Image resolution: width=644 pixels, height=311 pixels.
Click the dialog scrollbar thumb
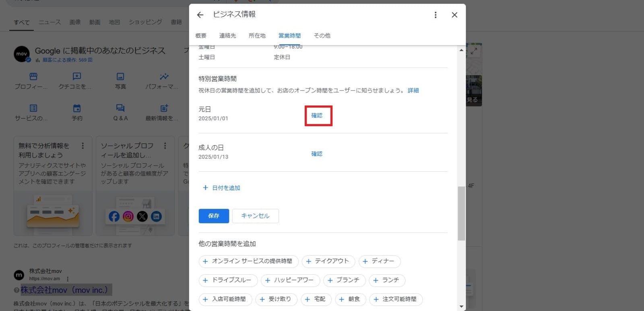pyautogui.click(x=461, y=214)
